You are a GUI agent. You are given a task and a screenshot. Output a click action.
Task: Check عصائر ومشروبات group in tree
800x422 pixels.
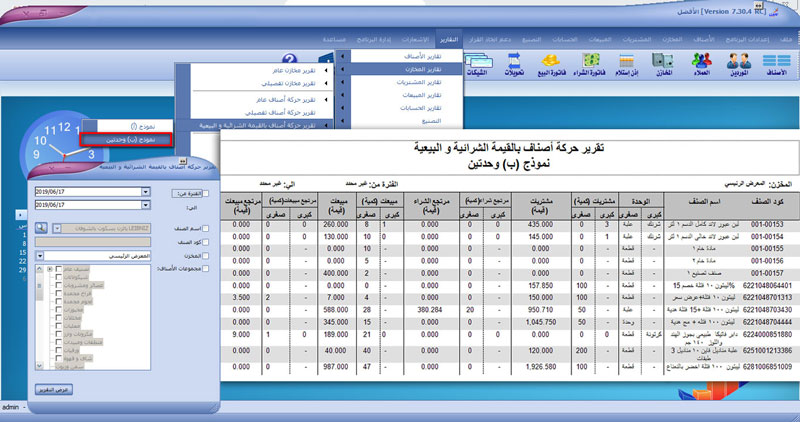click(x=59, y=285)
